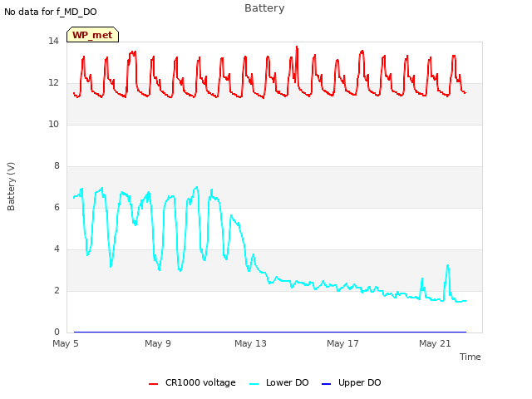This screenshot has width=532, height=399.
Task: Click the May 21 x-axis label
Action: coord(435,343)
